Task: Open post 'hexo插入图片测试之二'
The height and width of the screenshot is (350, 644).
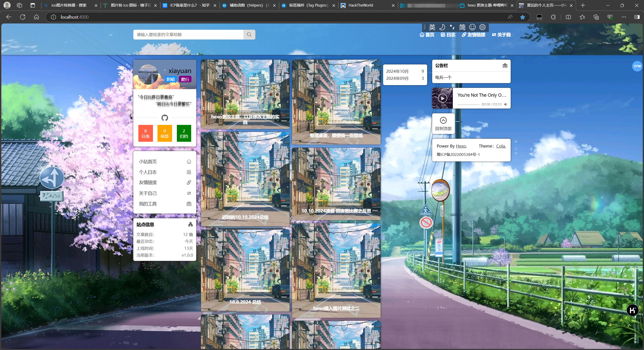Action: [336, 270]
